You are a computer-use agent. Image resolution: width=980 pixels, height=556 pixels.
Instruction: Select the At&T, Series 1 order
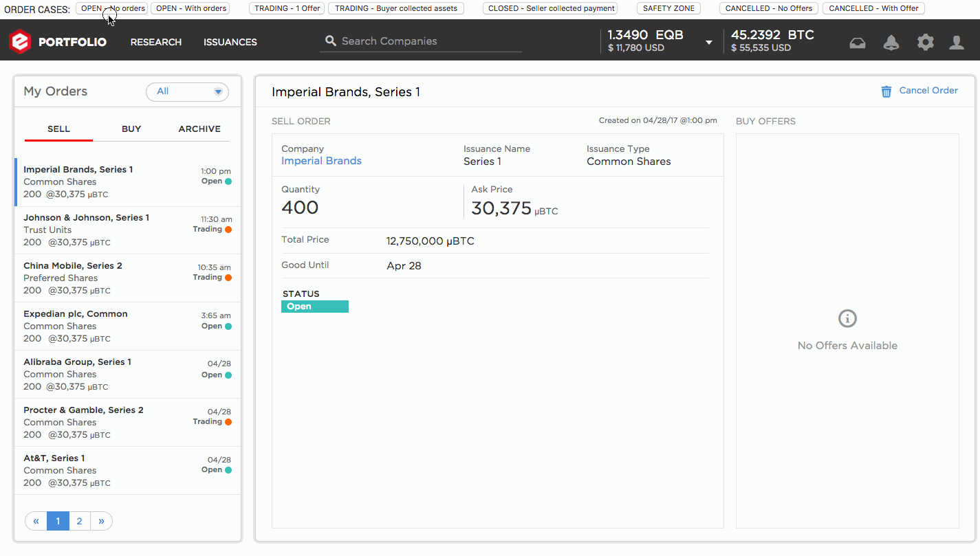[x=128, y=471]
